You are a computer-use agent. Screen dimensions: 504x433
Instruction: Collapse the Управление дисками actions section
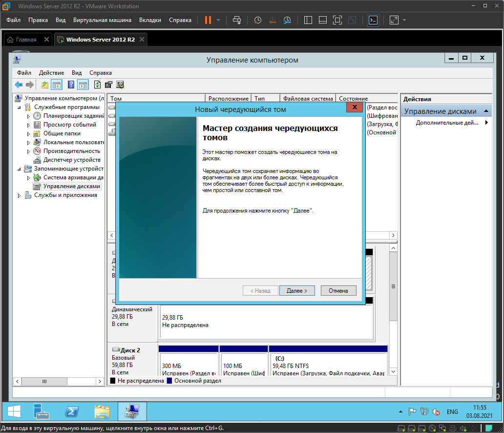point(486,111)
